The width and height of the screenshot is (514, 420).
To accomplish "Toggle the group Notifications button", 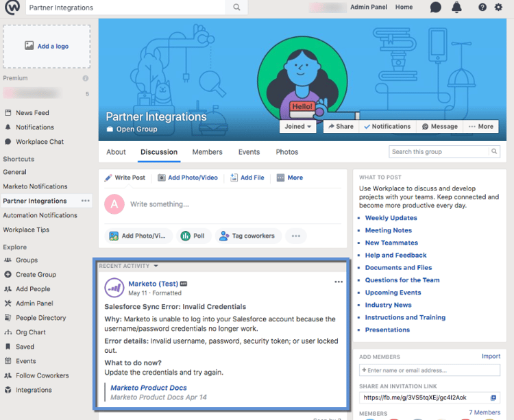I will [387, 127].
